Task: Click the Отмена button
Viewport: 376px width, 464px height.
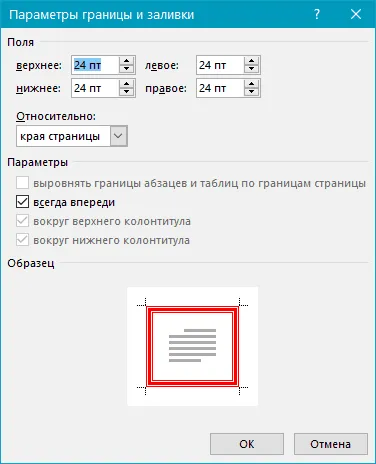Action: pos(331,444)
